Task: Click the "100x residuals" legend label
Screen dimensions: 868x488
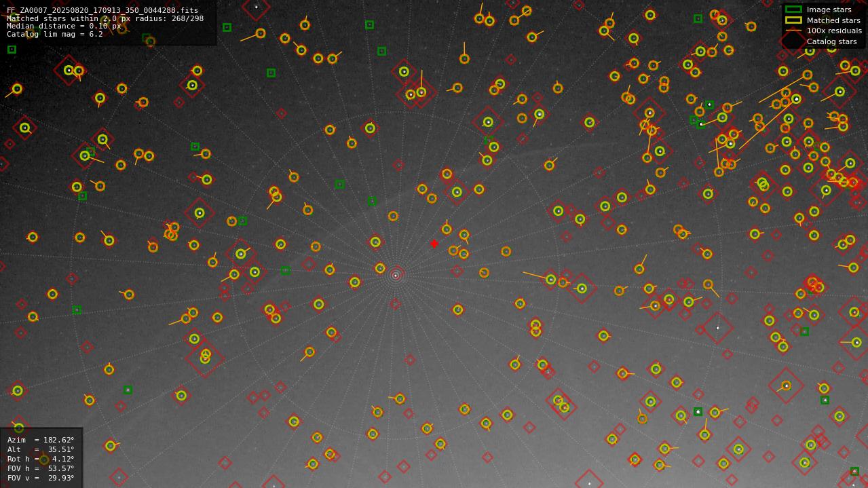Action: pyautogui.click(x=834, y=31)
